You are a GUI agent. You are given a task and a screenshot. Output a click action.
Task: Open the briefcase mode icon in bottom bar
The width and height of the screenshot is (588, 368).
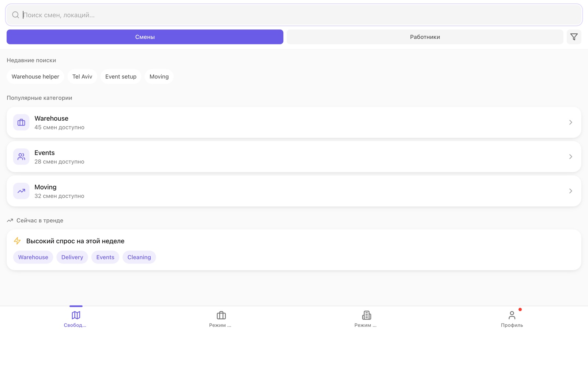pyautogui.click(x=221, y=315)
